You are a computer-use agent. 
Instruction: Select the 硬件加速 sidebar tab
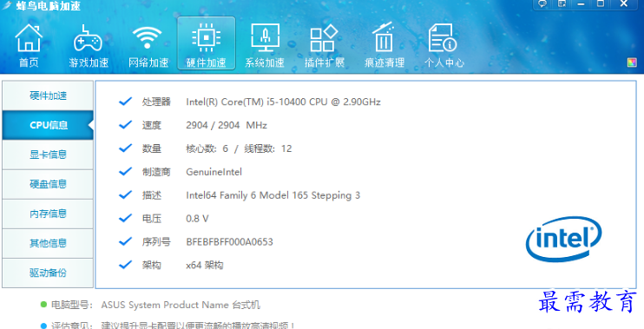48,95
